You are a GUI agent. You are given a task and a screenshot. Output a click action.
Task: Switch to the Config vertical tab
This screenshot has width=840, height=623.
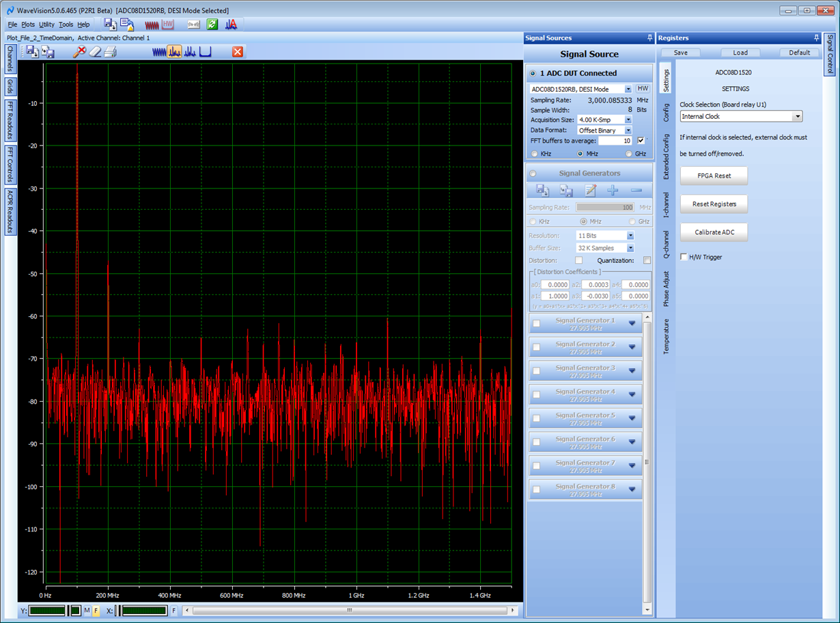(x=667, y=113)
